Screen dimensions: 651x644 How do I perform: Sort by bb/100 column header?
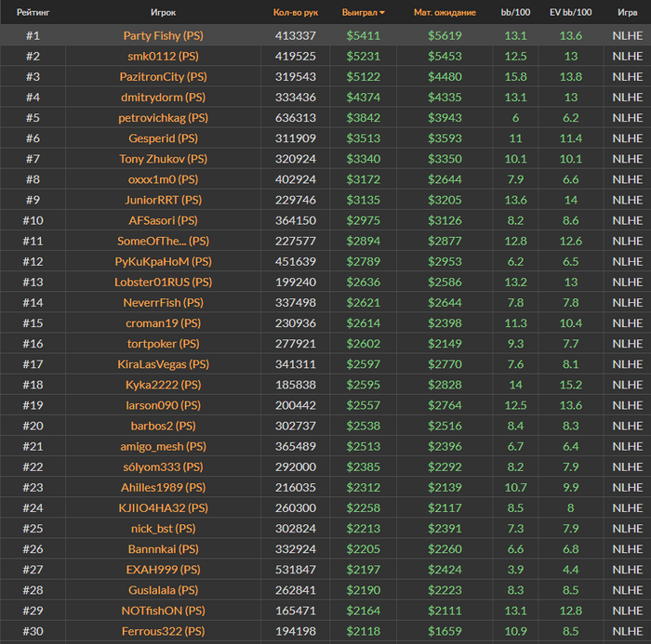coord(515,13)
